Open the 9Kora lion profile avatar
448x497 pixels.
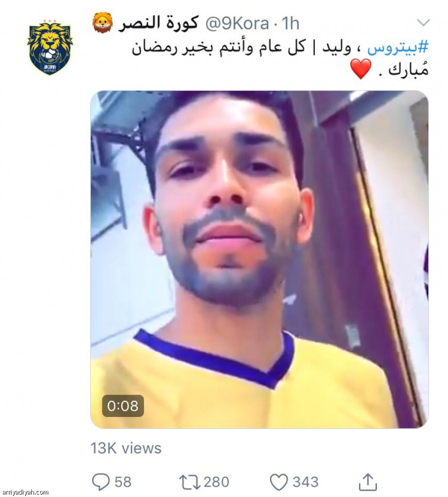(x=50, y=48)
